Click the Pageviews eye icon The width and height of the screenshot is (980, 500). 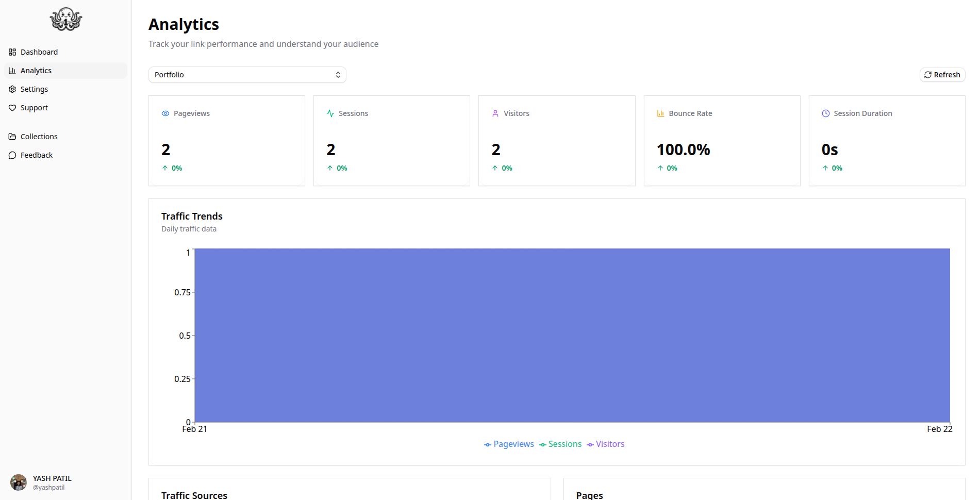click(165, 113)
